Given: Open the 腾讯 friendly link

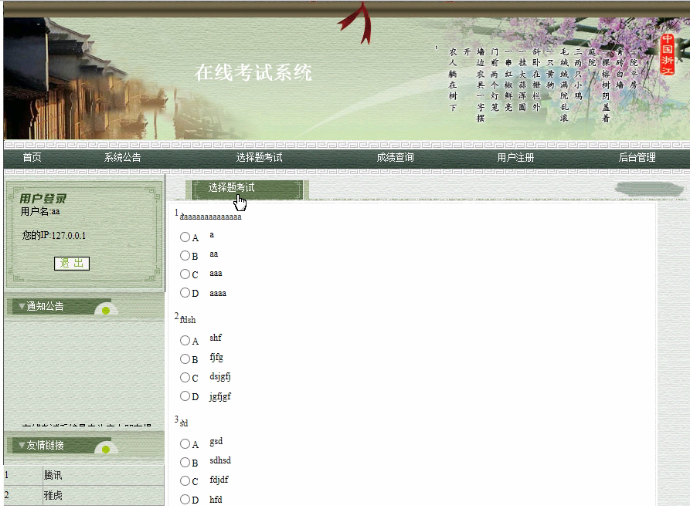Looking at the screenshot, I should [53, 475].
